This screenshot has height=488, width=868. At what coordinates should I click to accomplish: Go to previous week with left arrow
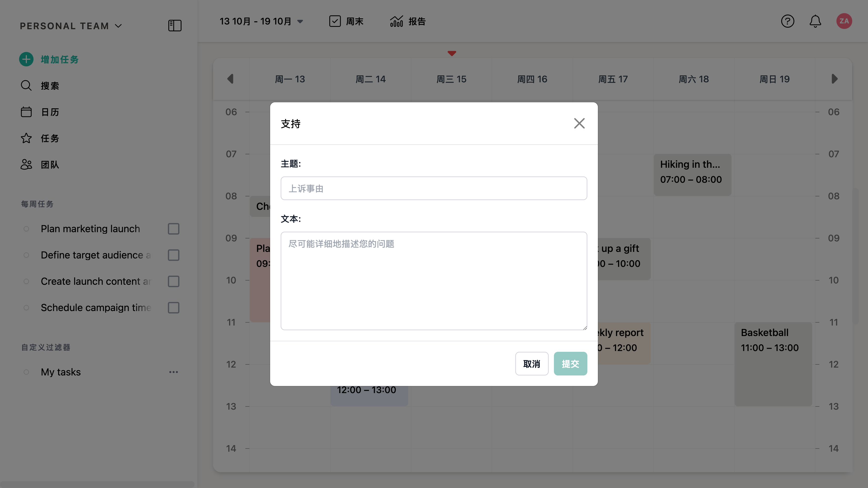[x=230, y=79]
